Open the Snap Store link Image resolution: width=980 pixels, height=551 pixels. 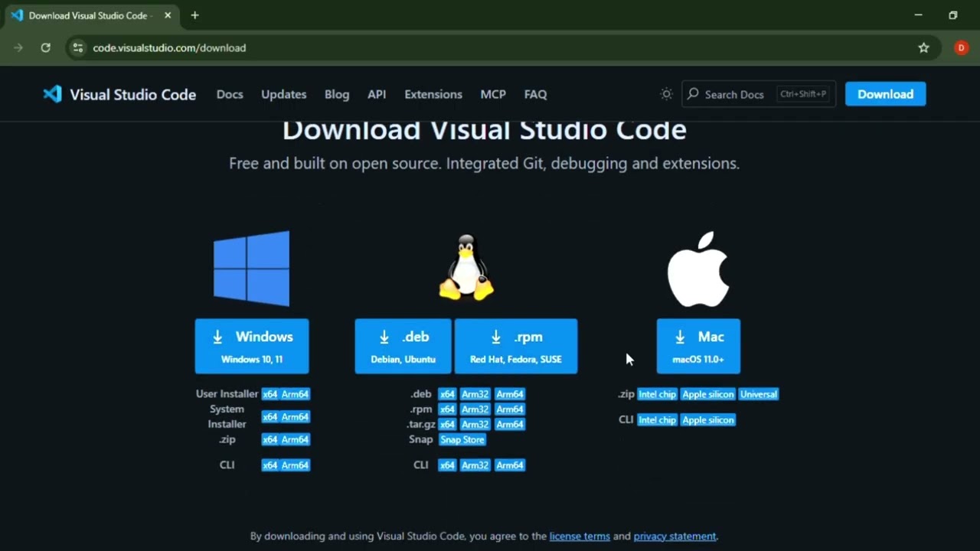(462, 440)
